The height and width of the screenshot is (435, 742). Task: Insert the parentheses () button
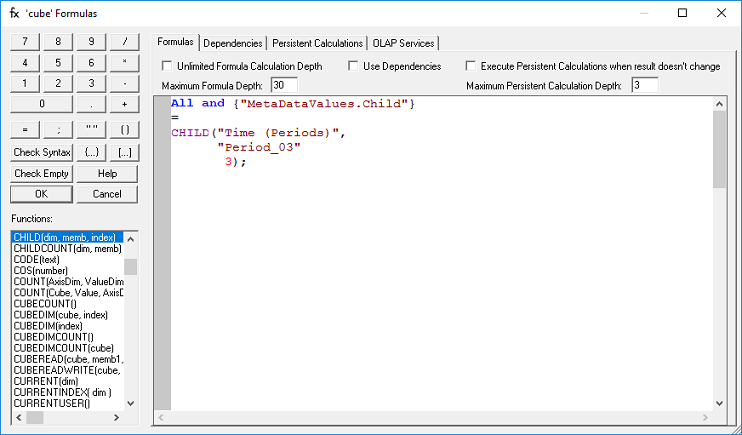124,130
